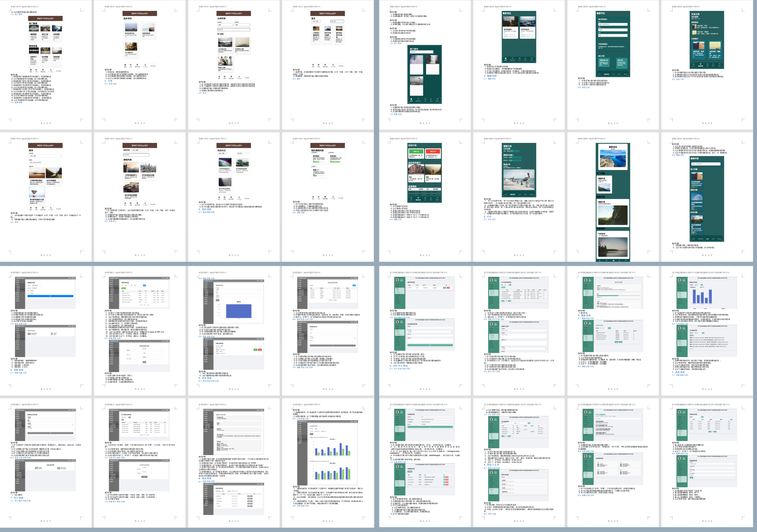Open the 学科选择 dropdown in 分类列表

coord(225,25)
